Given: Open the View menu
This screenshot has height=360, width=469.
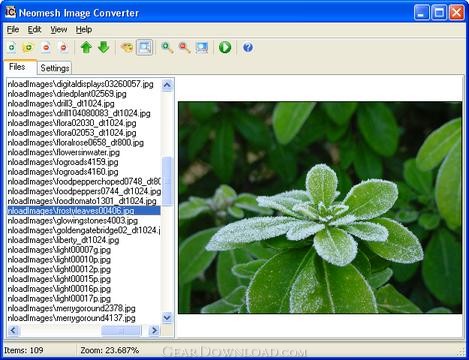Looking at the screenshot, I should (59, 30).
